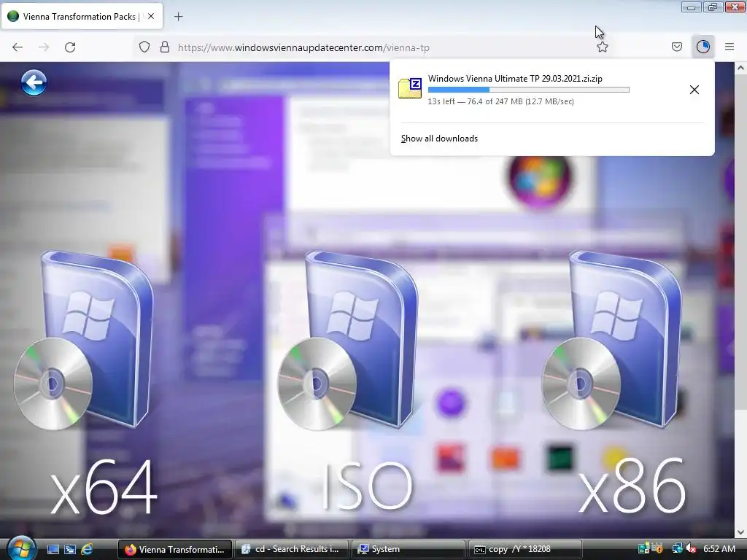Viewport: 747px width, 560px height.
Task: Open the Windows Start orb
Action: tap(20, 548)
